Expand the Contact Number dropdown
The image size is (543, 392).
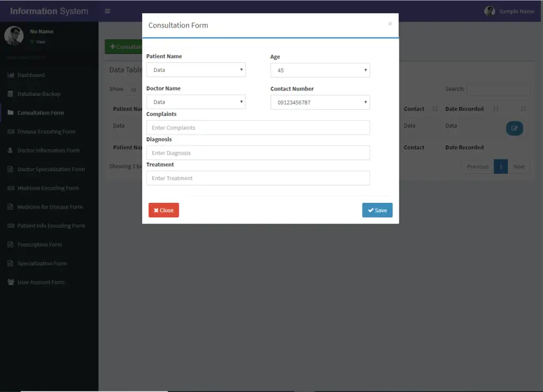(x=320, y=102)
